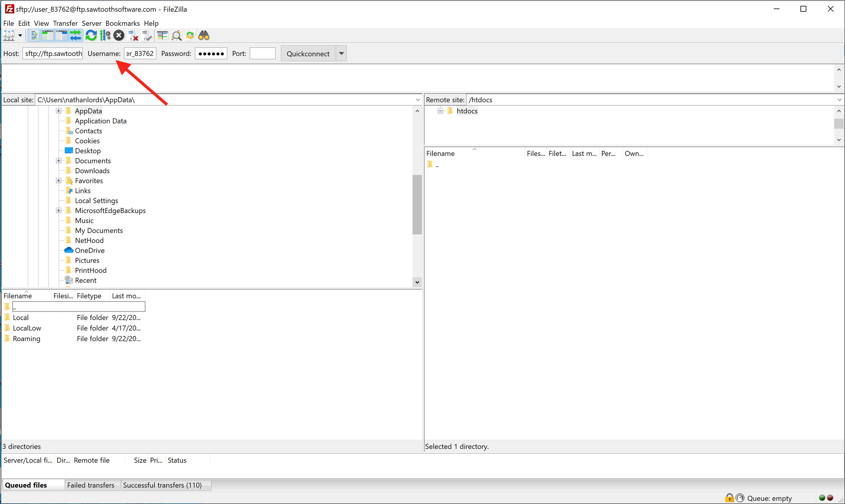Expand the Documents folder in local tree
The width and height of the screenshot is (845, 504).
tap(58, 161)
